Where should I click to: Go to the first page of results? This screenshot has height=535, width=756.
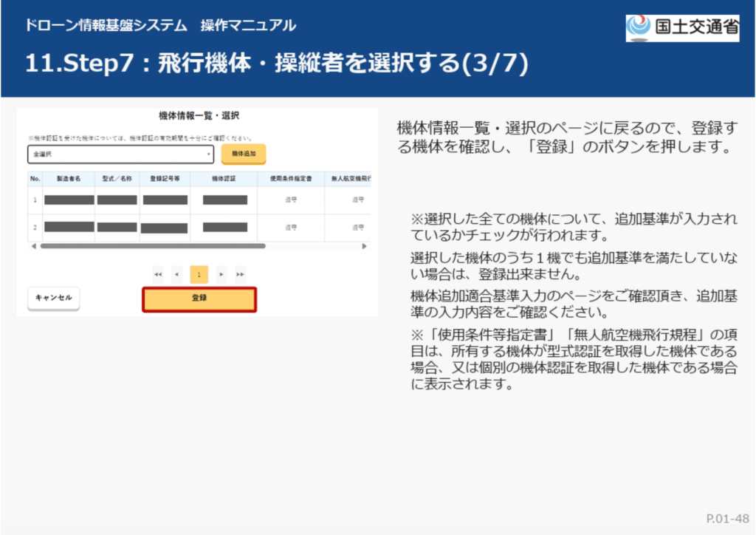(158, 274)
